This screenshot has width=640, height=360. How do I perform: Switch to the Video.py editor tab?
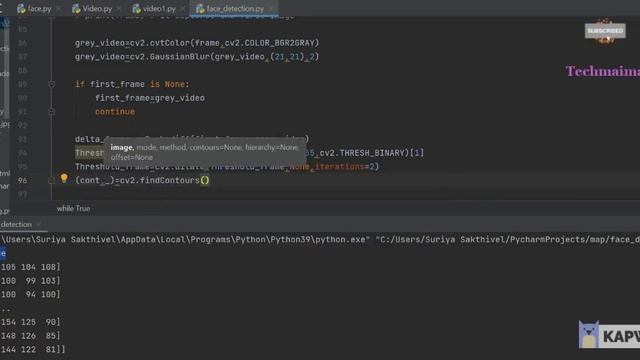97,8
